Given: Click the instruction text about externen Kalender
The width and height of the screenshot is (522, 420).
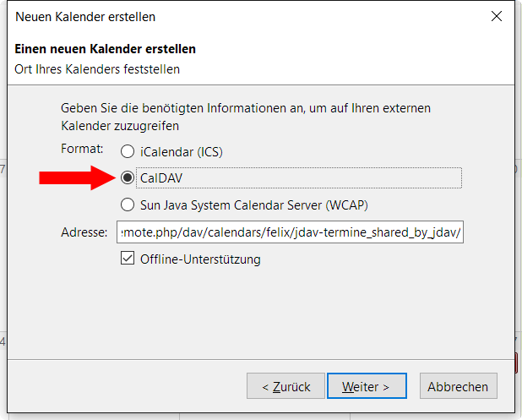Looking at the screenshot, I should 245,117.
